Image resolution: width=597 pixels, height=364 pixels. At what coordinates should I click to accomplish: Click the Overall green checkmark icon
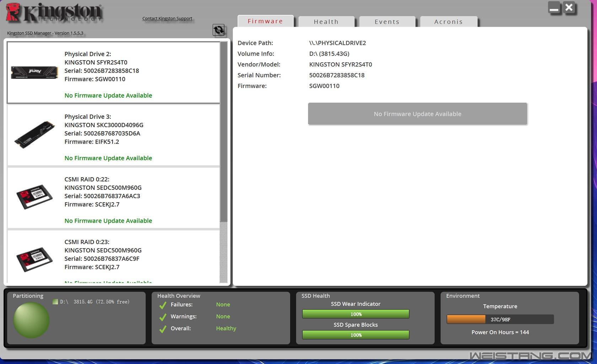[163, 329]
